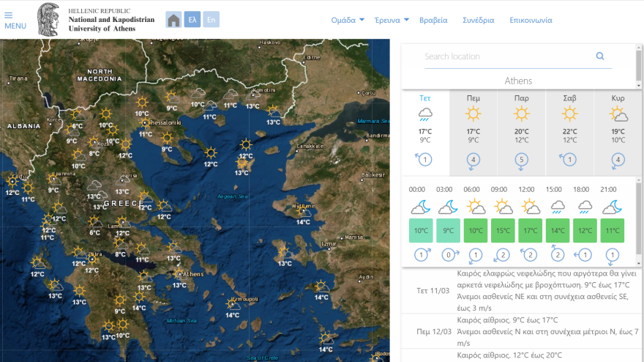Click the 15:00 rain cloud icon

pyautogui.click(x=558, y=207)
